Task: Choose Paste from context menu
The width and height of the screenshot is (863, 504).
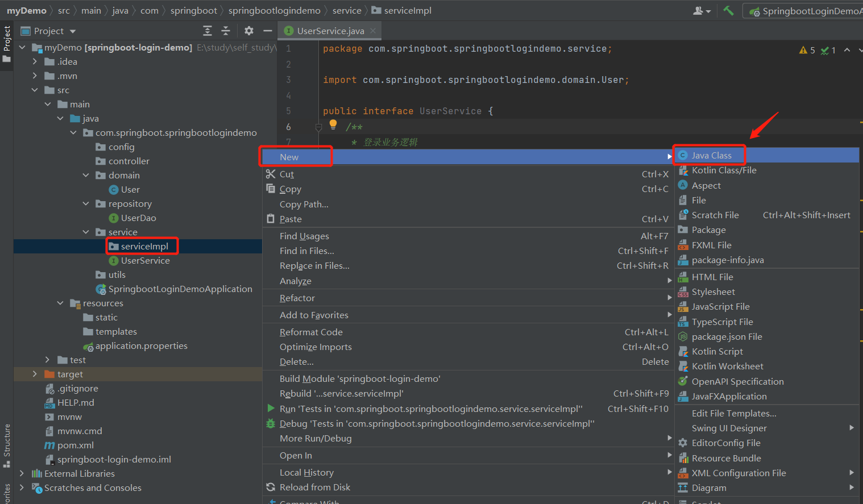Action: (x=468, y=219)
